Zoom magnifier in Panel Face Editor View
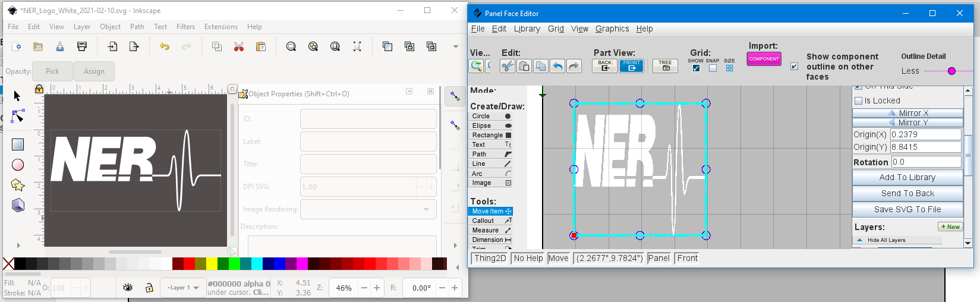980x302 pixels. click(x=476, y=66)
